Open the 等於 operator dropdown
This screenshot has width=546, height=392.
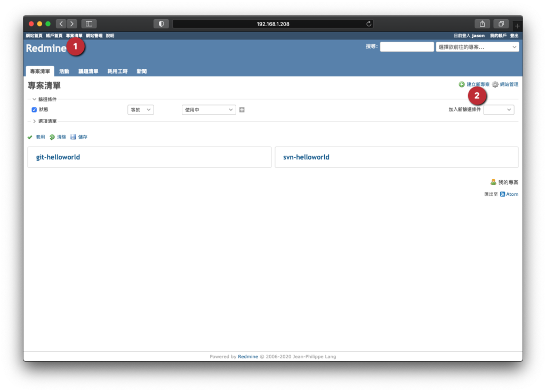141,110
